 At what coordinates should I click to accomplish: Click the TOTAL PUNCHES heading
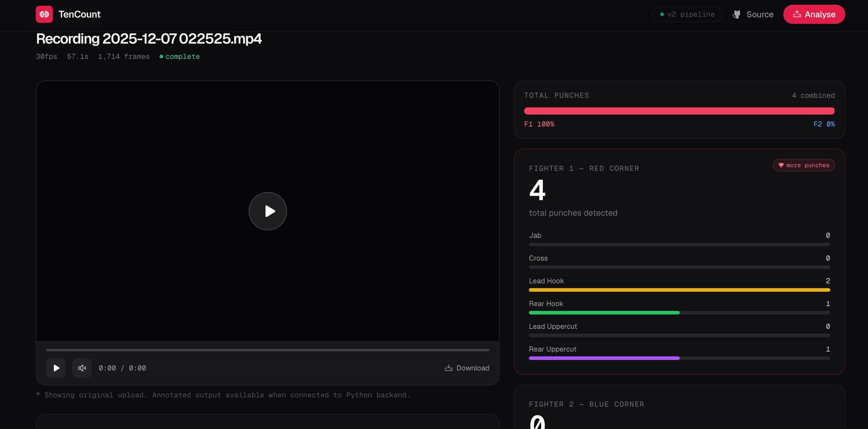pyautogui.click(x=557, y=95)
